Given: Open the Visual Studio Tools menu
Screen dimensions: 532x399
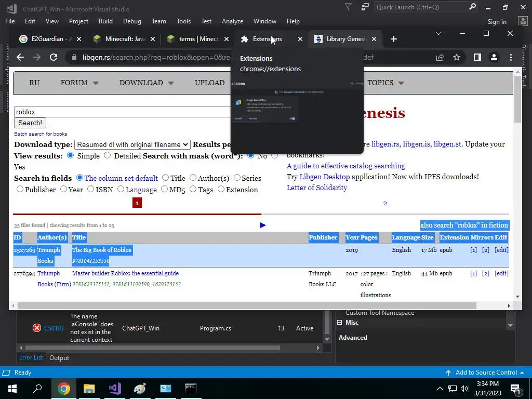Looking at the screenshot, I should point(183,21).
